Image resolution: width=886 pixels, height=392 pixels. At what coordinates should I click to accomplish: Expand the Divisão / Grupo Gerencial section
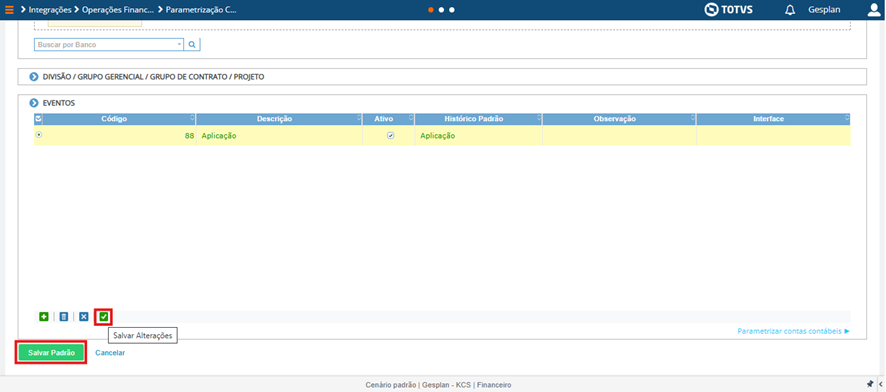click(x=34, y=77)
